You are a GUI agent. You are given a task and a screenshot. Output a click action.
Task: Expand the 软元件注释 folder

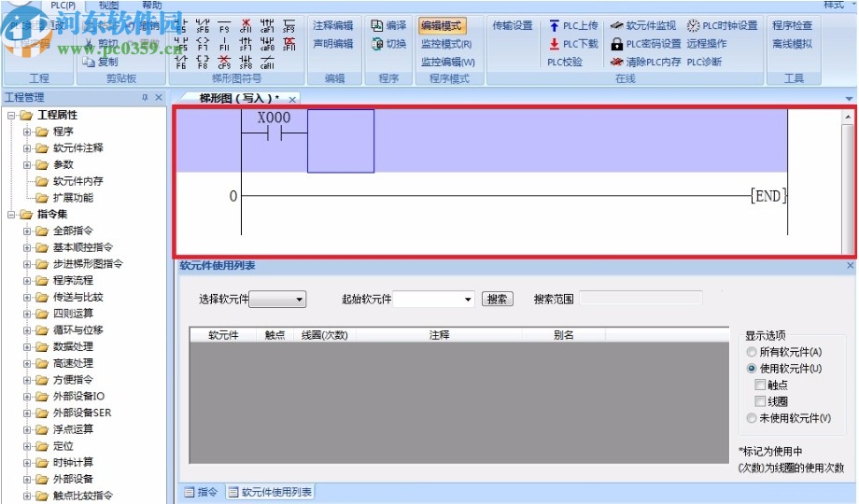[27, 147]
